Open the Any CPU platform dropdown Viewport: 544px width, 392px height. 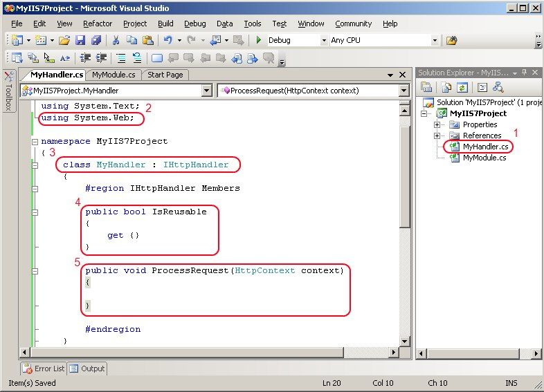[435, 41]
